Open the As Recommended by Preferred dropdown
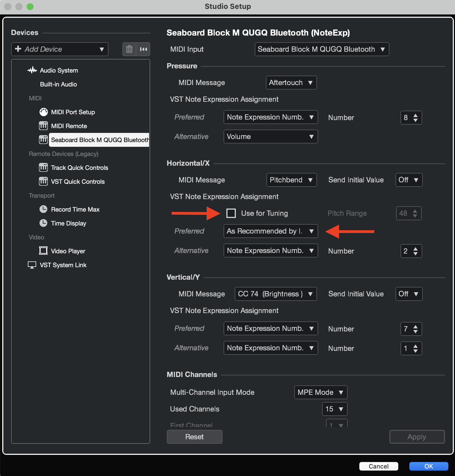Image resolution: width=455 pixels, height=476 pixels. [271, 231]
